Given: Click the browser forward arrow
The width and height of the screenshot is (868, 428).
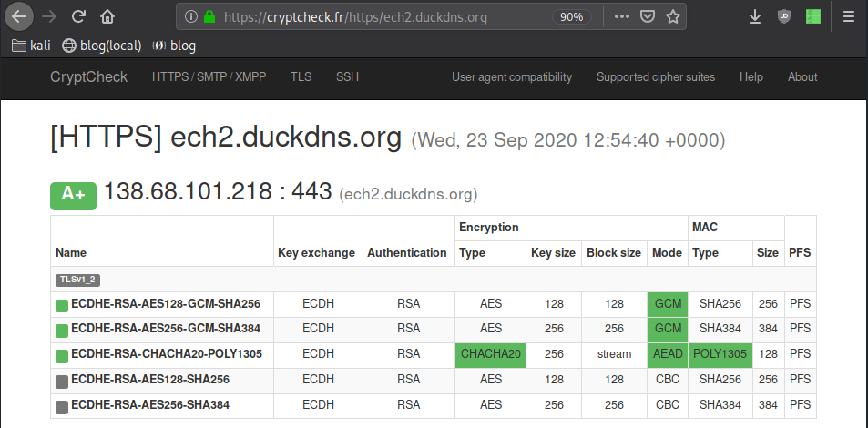Looking at the screenshot, I should pos(49,16).
